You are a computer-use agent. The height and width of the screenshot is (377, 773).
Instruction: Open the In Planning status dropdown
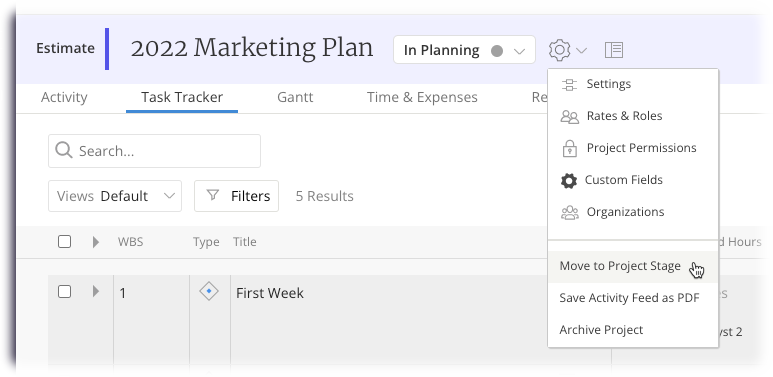(464, 50)
